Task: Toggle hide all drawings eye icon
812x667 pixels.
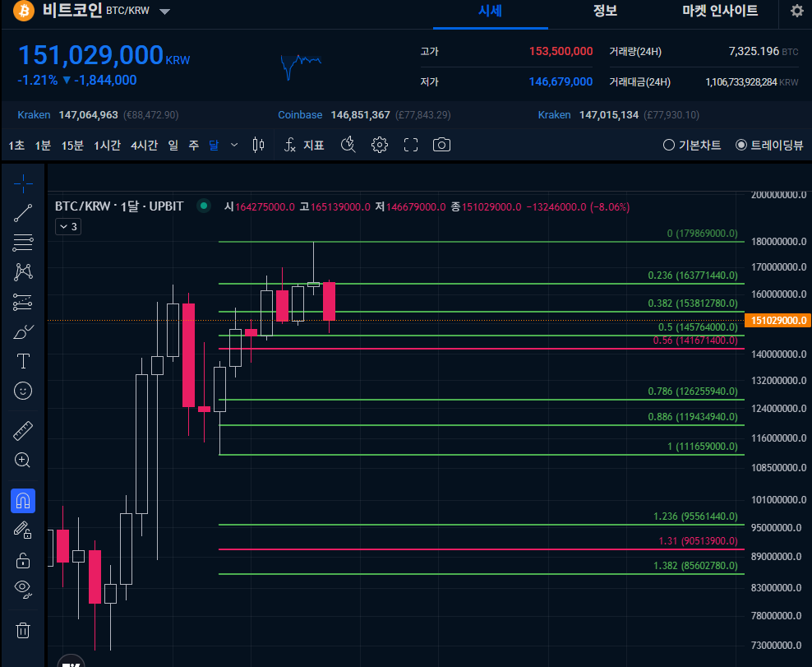Action: click(x=23, y=589)
